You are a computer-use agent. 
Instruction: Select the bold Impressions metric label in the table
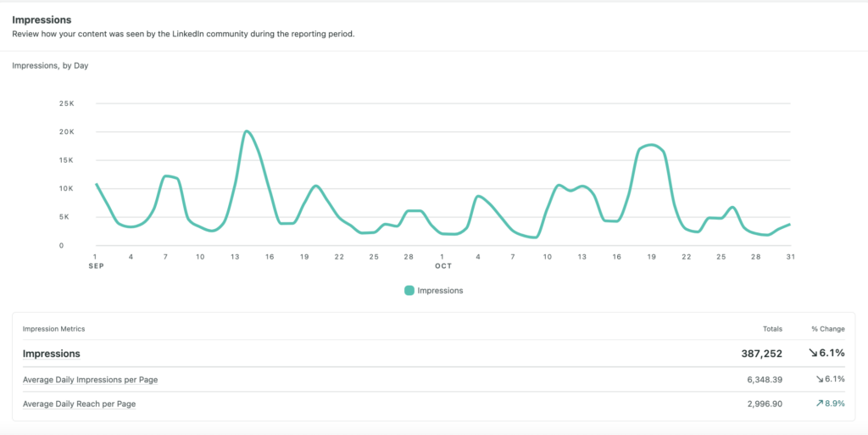51,354
